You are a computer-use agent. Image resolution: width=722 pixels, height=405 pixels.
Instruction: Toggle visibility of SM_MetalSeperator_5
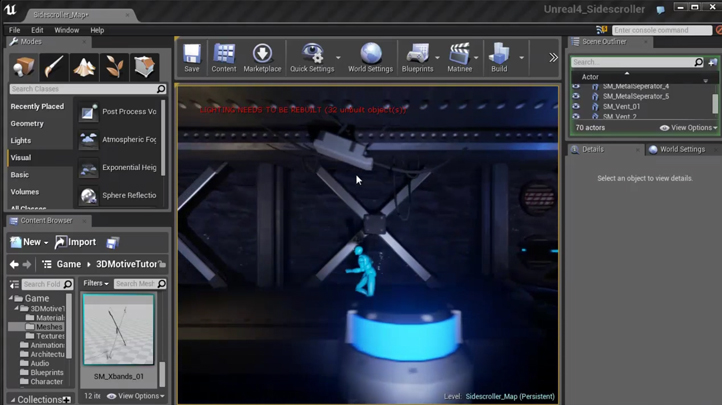coord(576,96)
